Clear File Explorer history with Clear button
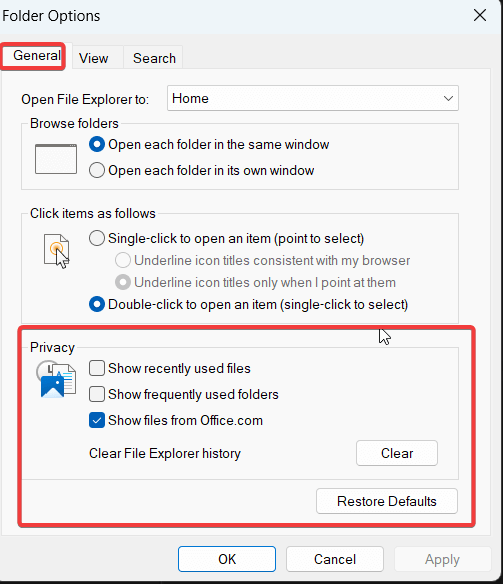The width and height of the screenshot is (503, 584). coord(397,453)
